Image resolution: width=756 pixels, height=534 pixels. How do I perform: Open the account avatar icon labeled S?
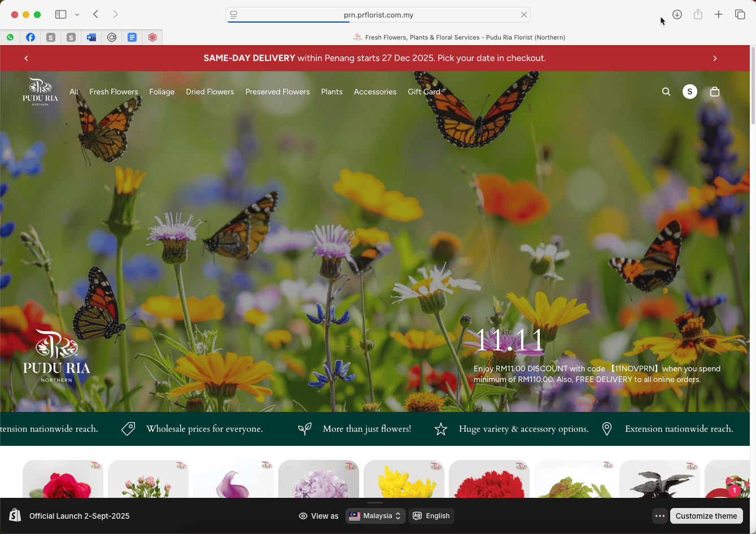[689, 92]
